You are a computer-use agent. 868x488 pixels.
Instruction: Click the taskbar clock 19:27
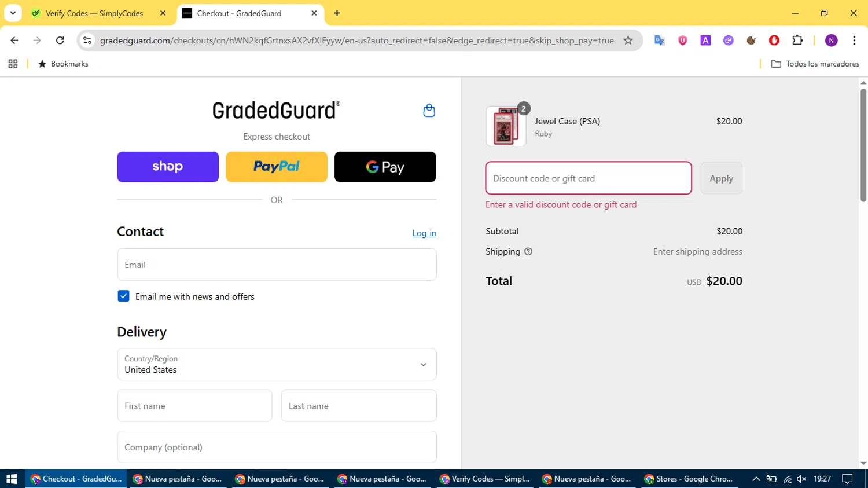822,479
